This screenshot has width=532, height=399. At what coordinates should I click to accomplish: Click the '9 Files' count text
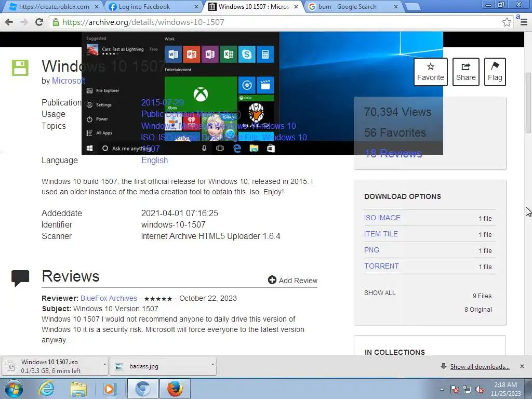pyautogui.click(x=482, y=296)
